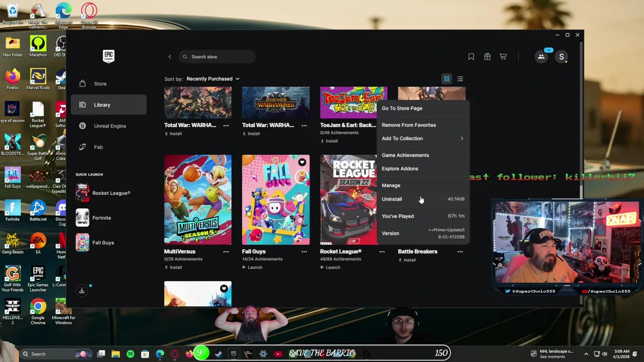The width and height of the screenshot is (644, 362).
Task: Click the Rocket League Season 22 cover
Action: 349,200
